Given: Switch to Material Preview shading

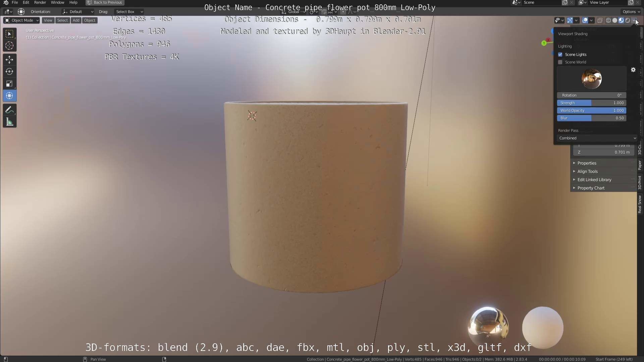Looking at the screenshot, I should (x=621, y=20).
